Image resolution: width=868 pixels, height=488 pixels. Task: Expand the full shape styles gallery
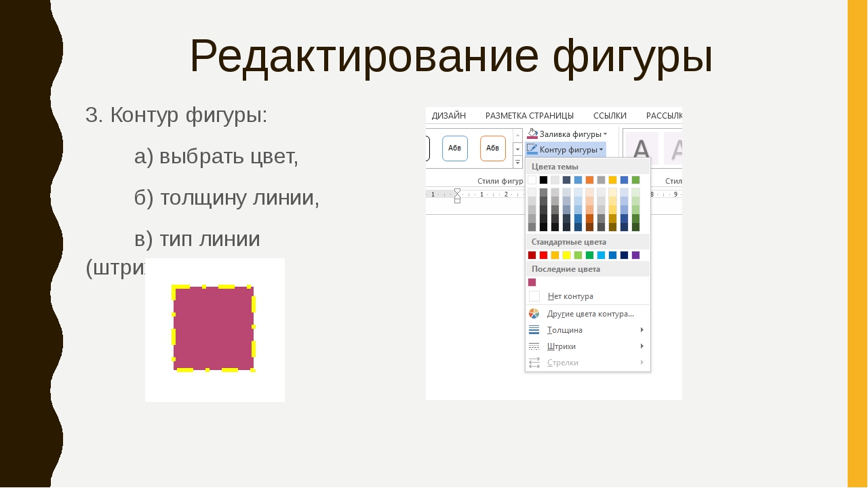click(x=517, y=162)
